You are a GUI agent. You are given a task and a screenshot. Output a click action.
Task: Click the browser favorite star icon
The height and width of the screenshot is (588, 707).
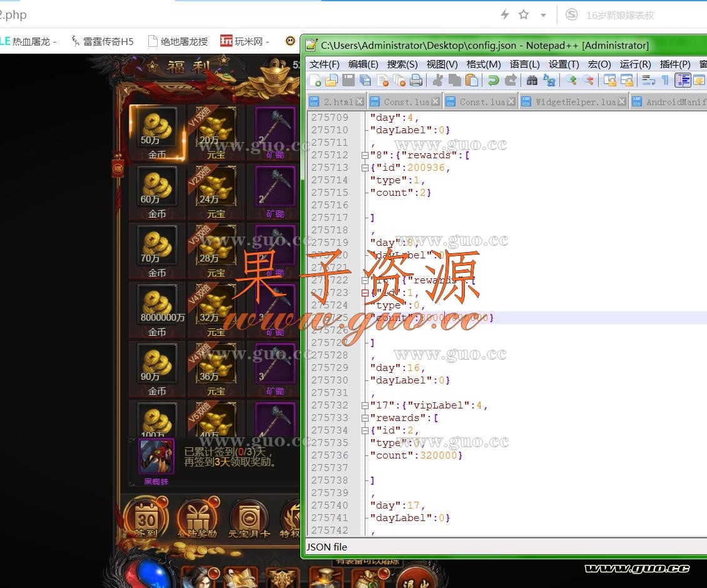524,14
